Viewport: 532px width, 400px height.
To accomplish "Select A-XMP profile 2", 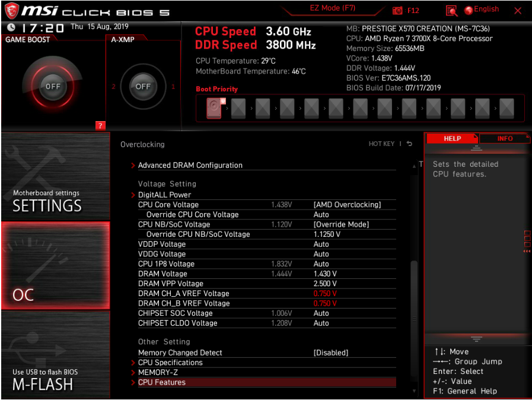I will coord(113,87).
